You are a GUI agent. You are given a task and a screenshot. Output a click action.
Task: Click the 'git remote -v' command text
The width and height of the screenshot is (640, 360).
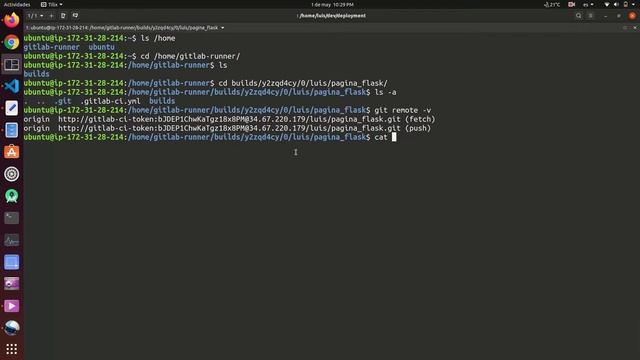point(402,110)
